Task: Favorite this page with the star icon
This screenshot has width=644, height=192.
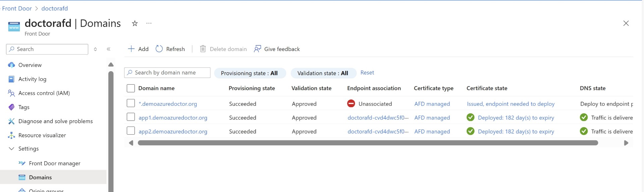Action: click(x=135, y=23)
